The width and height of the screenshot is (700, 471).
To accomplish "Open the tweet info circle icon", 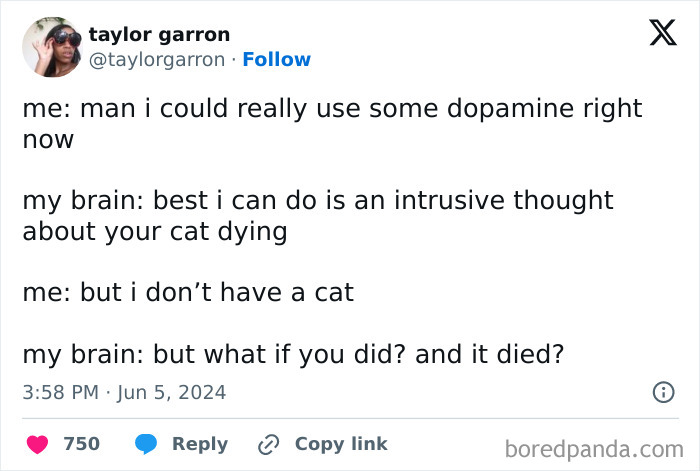I will click(662, 393).
